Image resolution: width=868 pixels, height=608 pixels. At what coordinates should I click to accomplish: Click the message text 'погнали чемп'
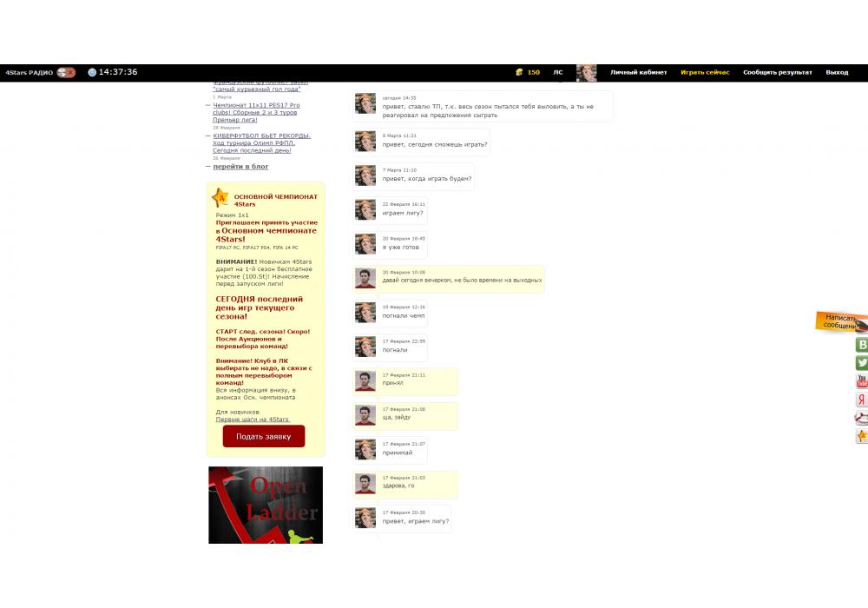tap(404, 315)
